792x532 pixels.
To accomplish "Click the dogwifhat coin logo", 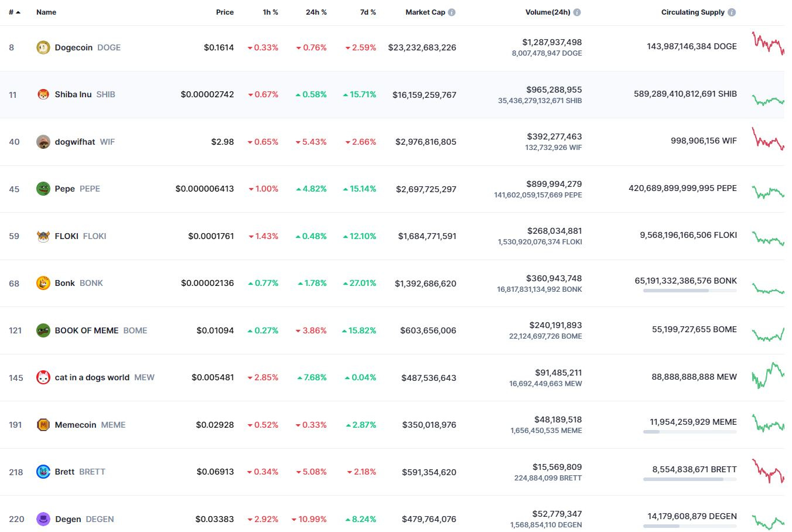I will [x=43, y=142].
